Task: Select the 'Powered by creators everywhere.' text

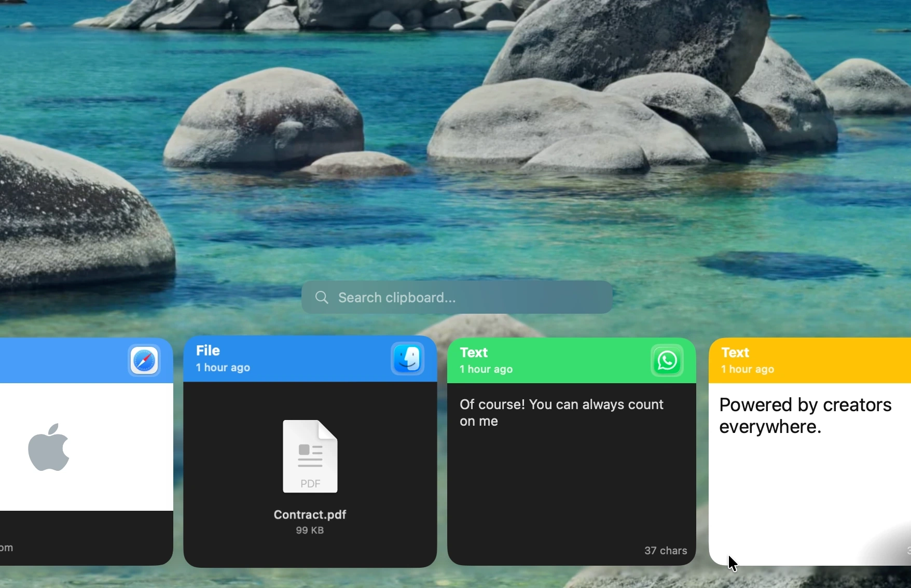Action: pyautogui.click(x=806, y=416)
